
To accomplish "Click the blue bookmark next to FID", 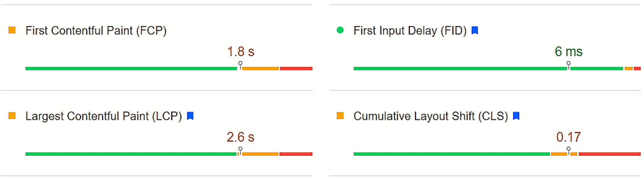I will 475,30.
